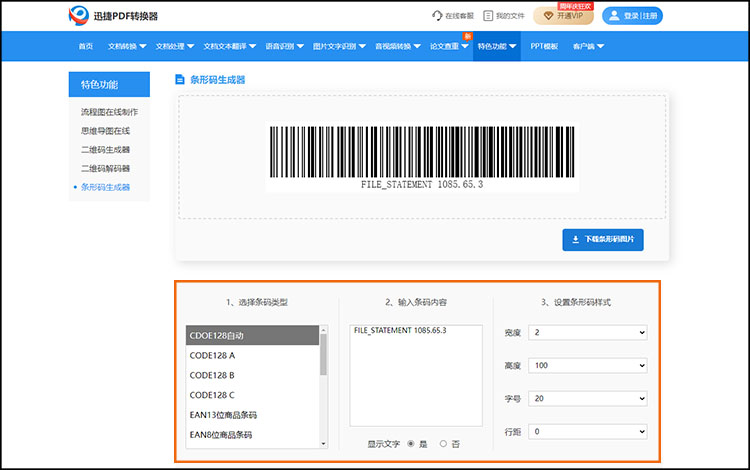Open 我的文件 document icon

coord(488,16)
